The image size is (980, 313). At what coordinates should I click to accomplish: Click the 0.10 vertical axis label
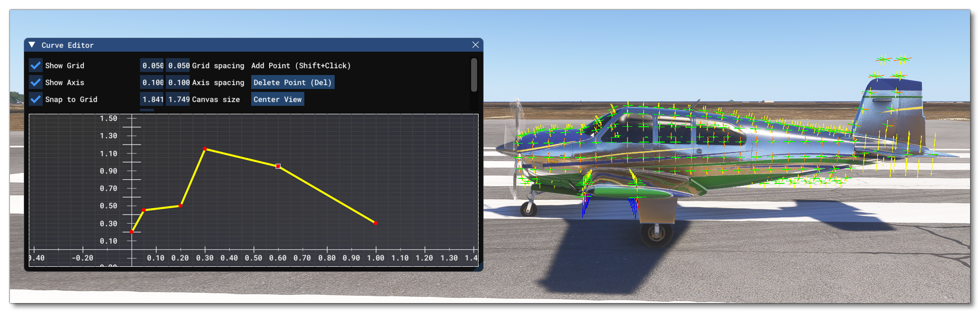tap(108, 241)
